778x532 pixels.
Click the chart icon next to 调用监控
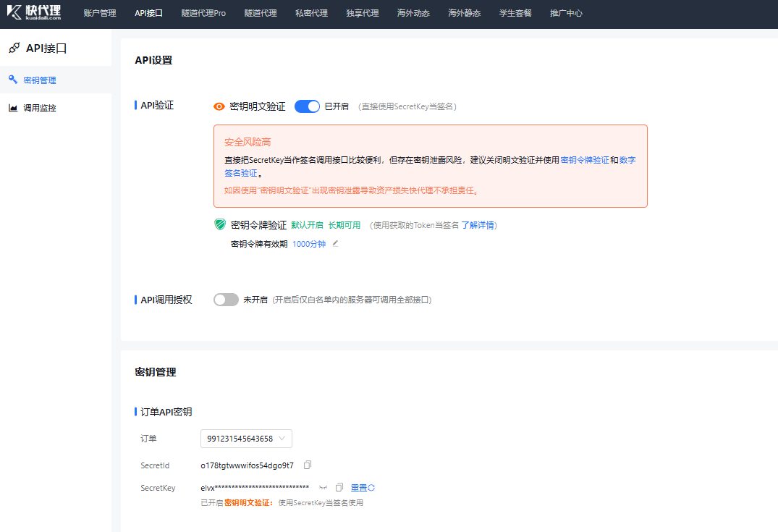pos(13,108)
